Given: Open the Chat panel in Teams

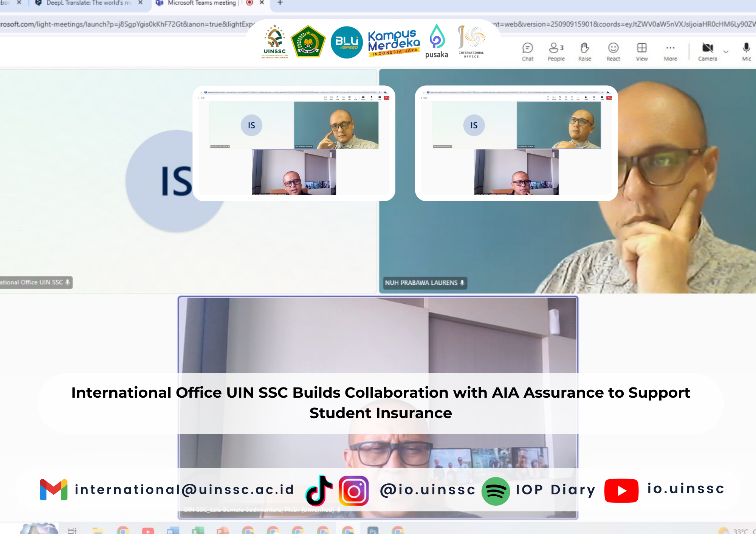Looking at the screenshot, I should point(528,52).
